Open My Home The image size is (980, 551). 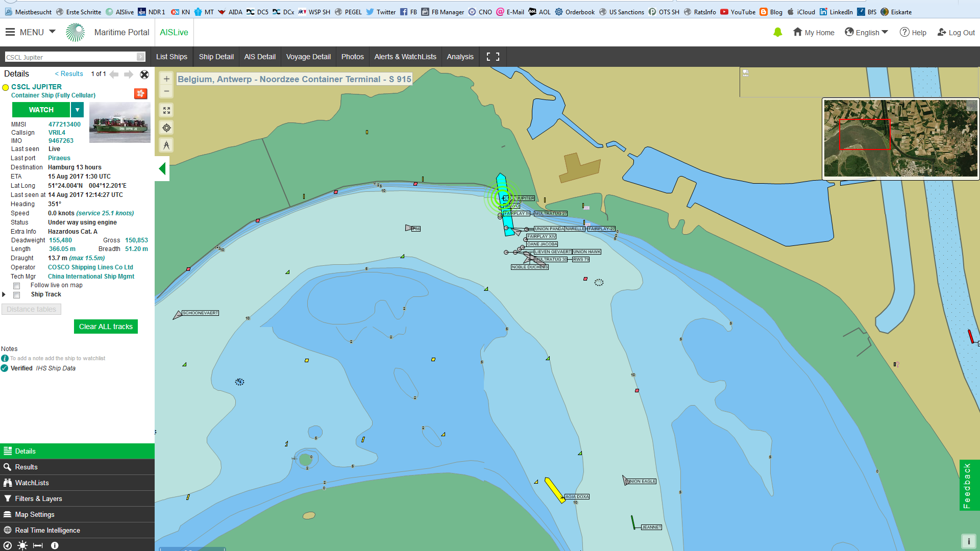tap(814, 32)
